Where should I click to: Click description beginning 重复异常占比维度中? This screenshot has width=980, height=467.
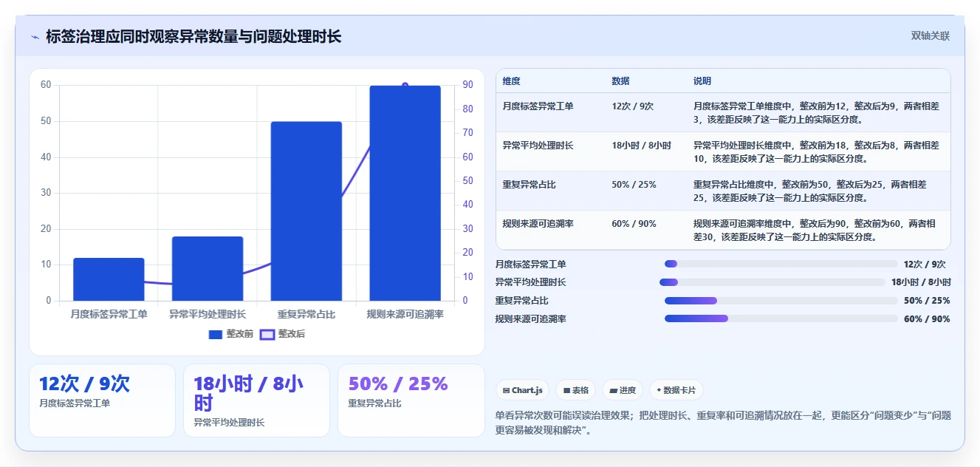pos(810,191)
